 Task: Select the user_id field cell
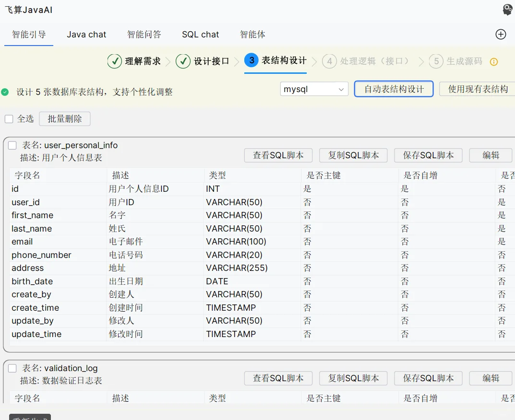click(58, 202)
